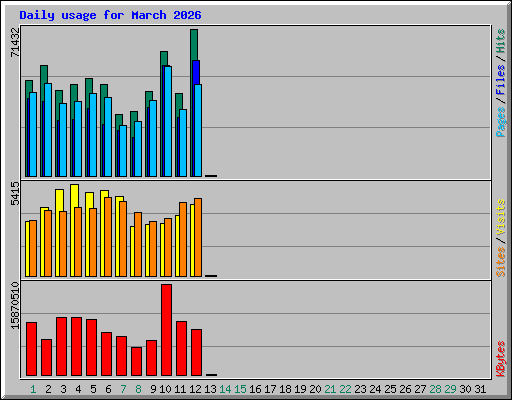
Task: Click day 9 on the x-axis
Action: (x=153, y=389)
